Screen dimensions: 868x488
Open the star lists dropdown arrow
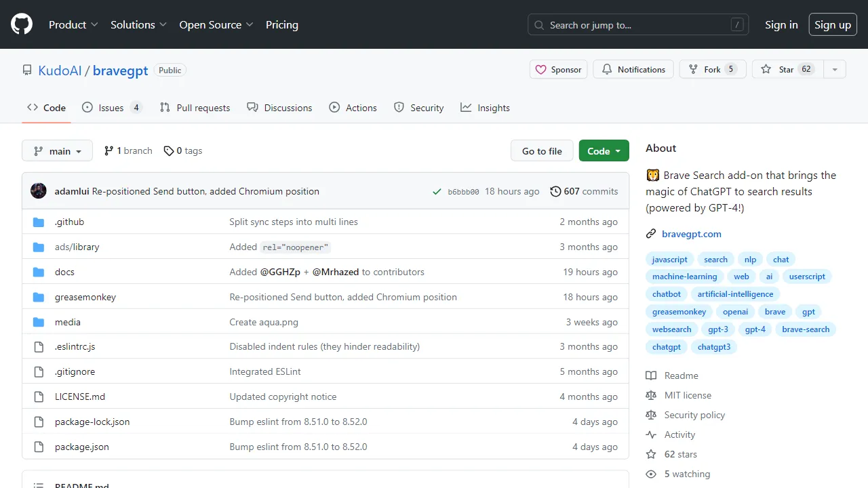(x=835, y=69)
